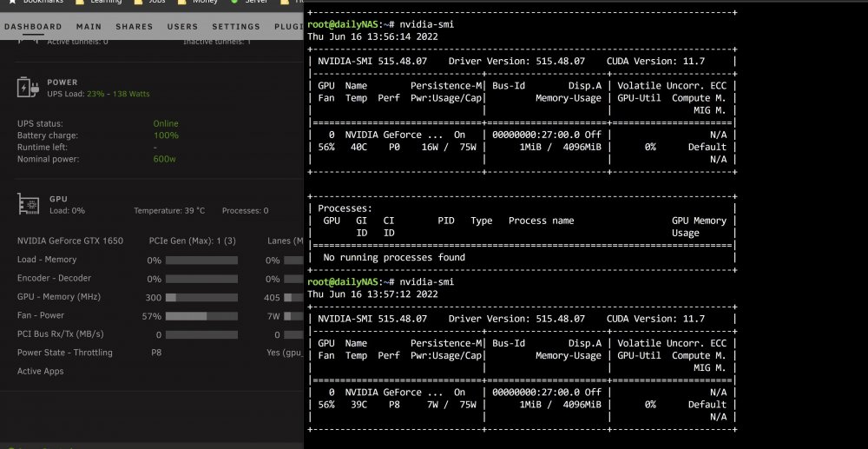Click the 'Process name' column header

coord(542,221)
